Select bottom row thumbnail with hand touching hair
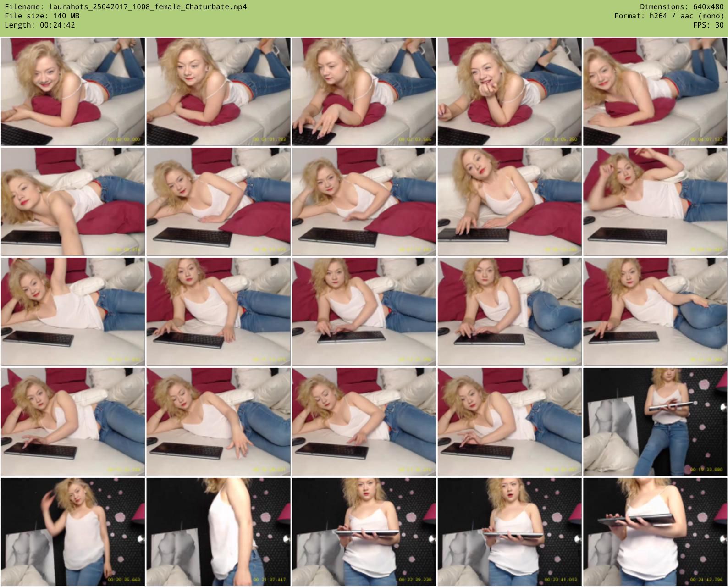This screenshot has height=587, width=728. (73, 532)
